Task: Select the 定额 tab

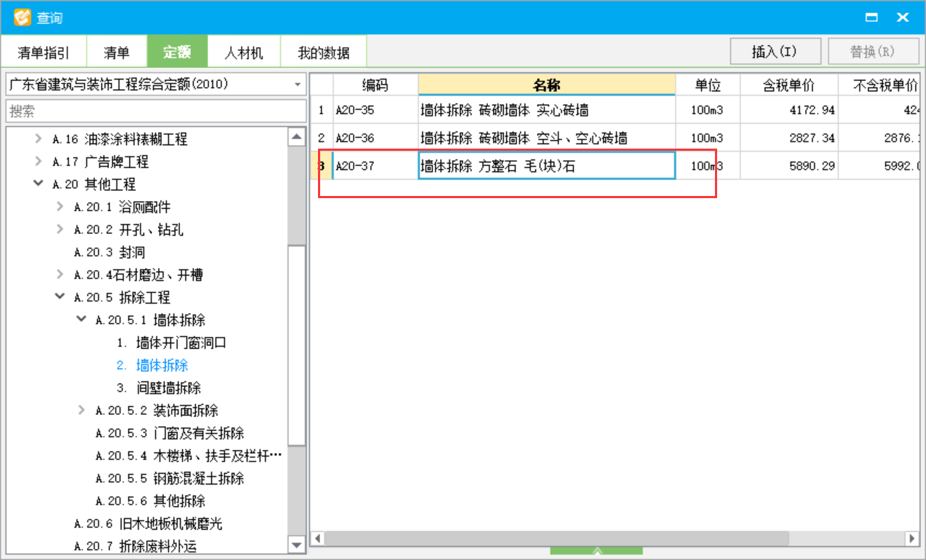Action: point(177,52)
